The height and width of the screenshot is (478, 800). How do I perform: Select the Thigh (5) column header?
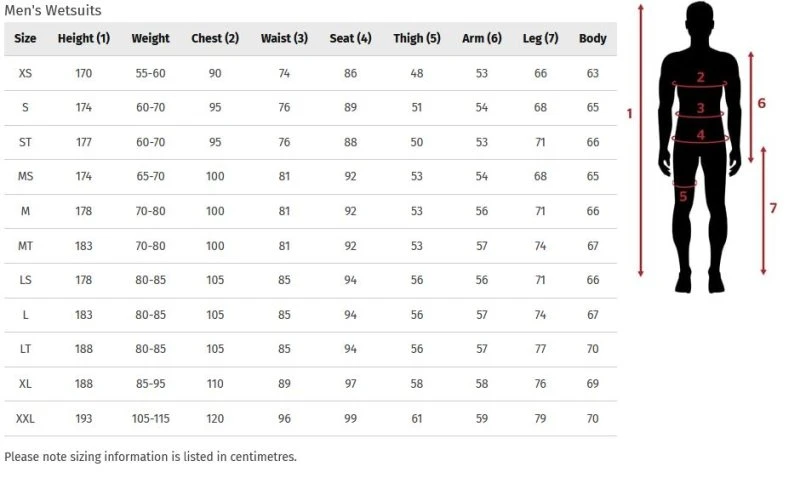[417, 39]
